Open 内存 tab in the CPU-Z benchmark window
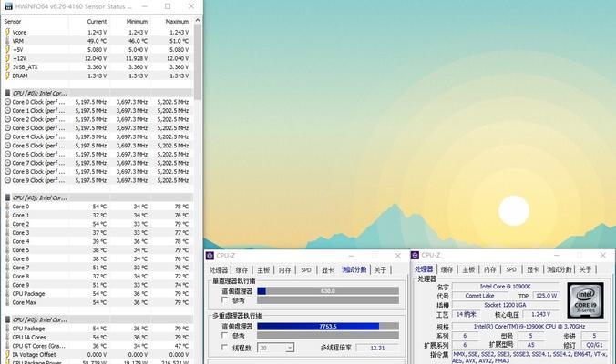Viewport: 616px width, 364px height. click(285, 270)
